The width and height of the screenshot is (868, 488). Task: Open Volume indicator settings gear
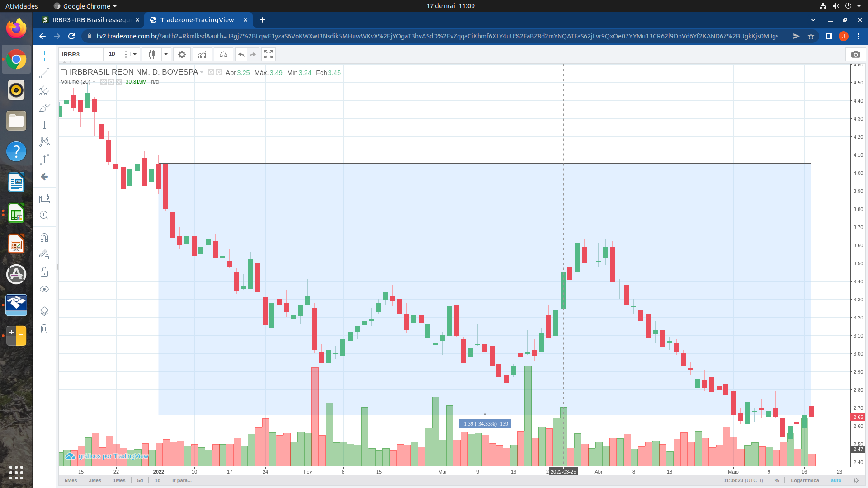tap(111, 82)
